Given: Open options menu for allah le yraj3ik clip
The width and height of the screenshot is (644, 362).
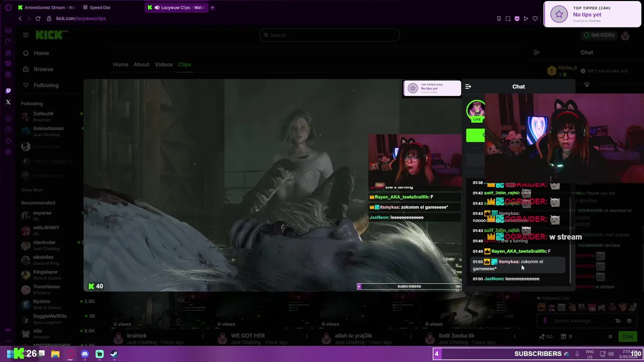Looking at the screenshot, I should click(411, 336).
